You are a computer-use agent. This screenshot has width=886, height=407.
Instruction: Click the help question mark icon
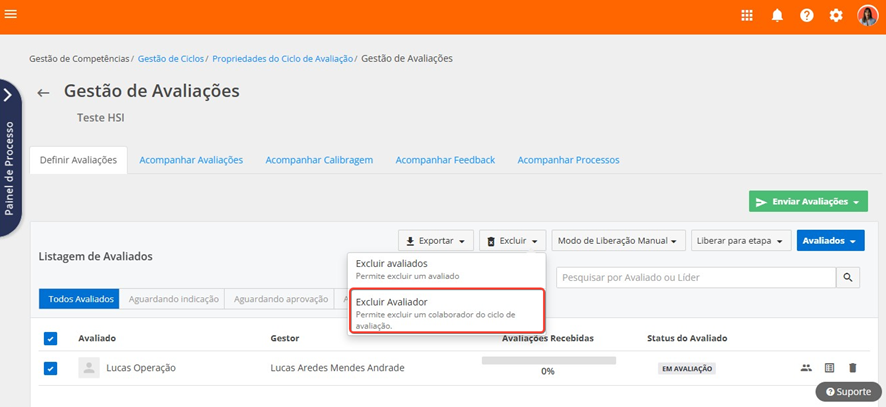[807, 16]
